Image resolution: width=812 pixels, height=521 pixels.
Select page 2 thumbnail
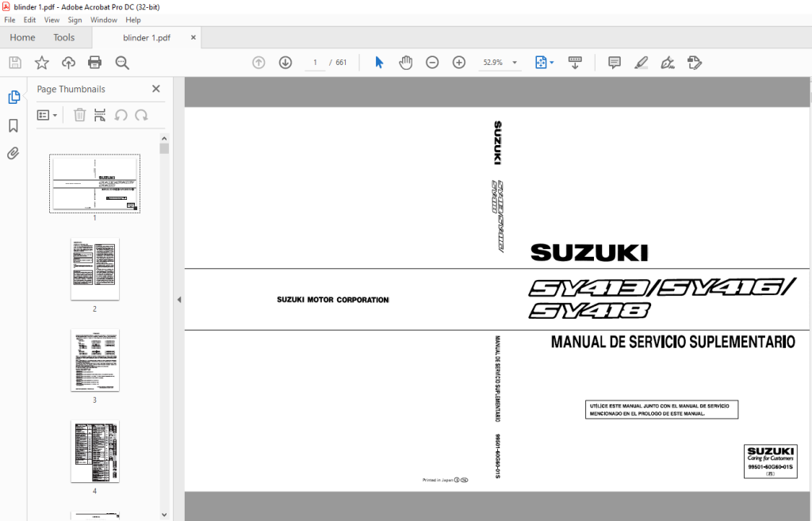pos(95,269)
